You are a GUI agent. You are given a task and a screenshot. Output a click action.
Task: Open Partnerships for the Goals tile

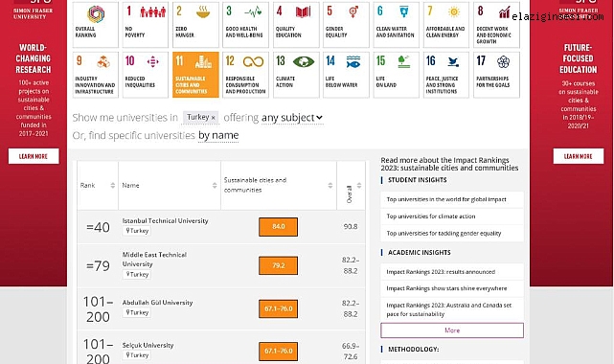click(496, 75)
